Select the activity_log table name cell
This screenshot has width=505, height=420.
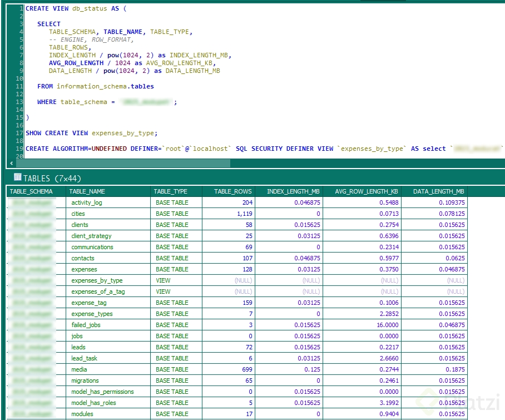108,202
